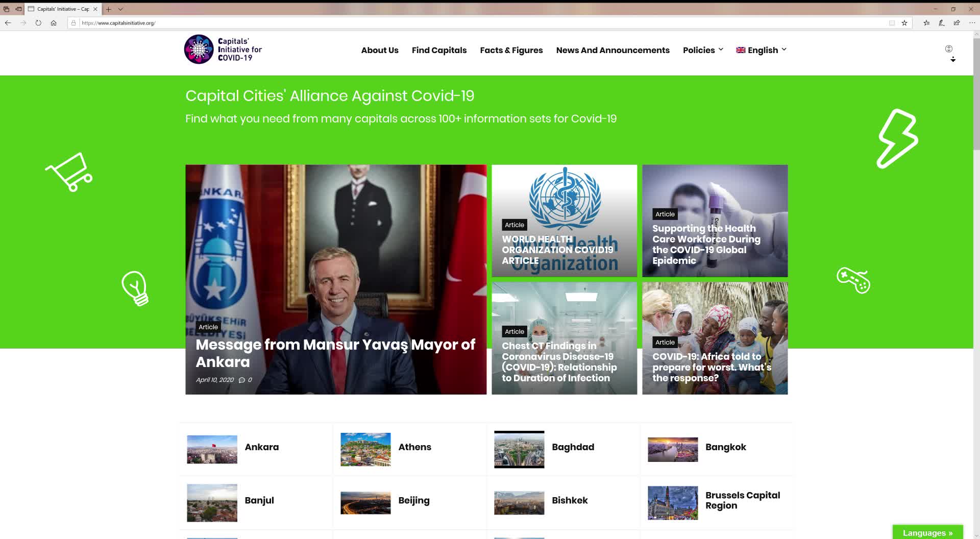Open the Bishkek city link
Viewport: 980px width, 539px height.
(570, 501)
